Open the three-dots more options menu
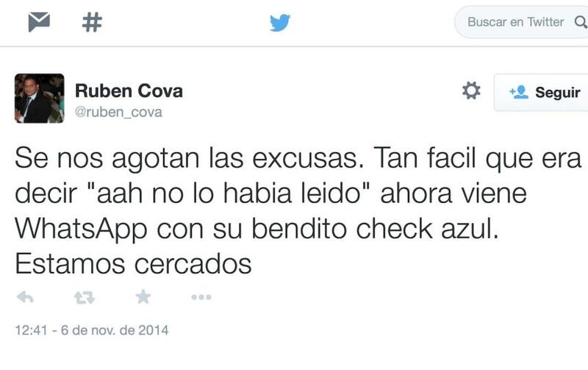Image resolution: width=588 pixels, height=370 pixels. click(201, 297)
